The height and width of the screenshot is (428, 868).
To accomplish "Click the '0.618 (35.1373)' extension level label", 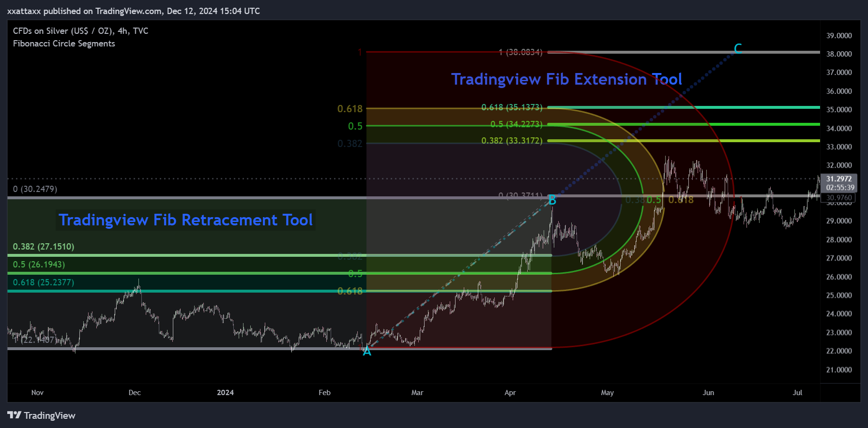I will (512, 107).
